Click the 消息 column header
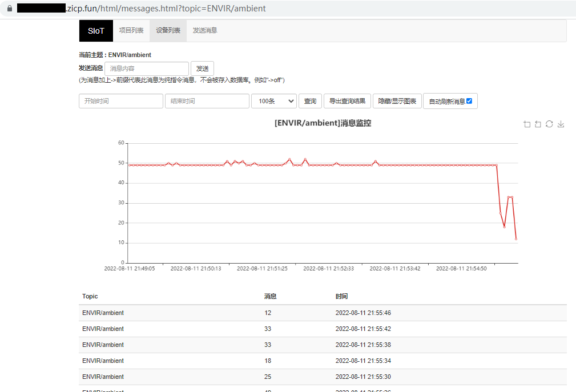 pos(271,296)
